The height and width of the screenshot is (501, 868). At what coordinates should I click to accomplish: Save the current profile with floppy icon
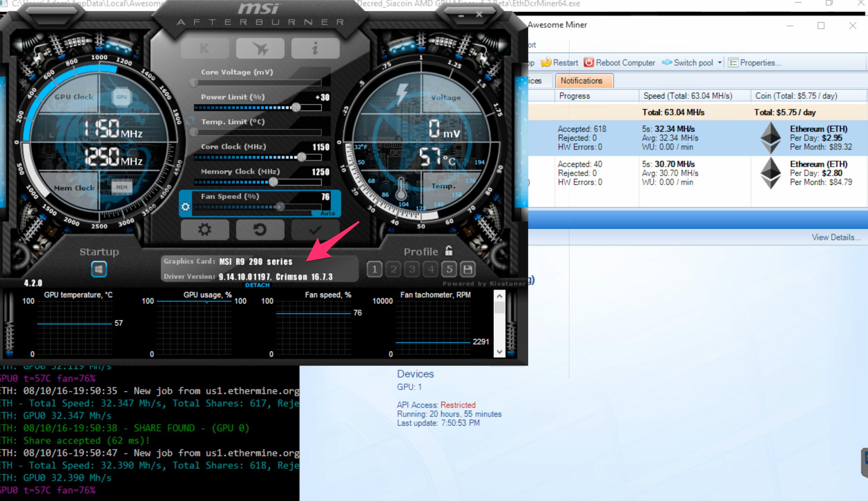tap(468, 269)
